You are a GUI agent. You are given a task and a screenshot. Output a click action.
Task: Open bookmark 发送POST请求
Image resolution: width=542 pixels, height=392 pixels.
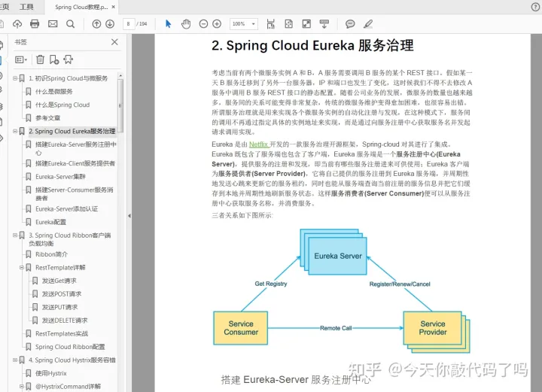62,294
